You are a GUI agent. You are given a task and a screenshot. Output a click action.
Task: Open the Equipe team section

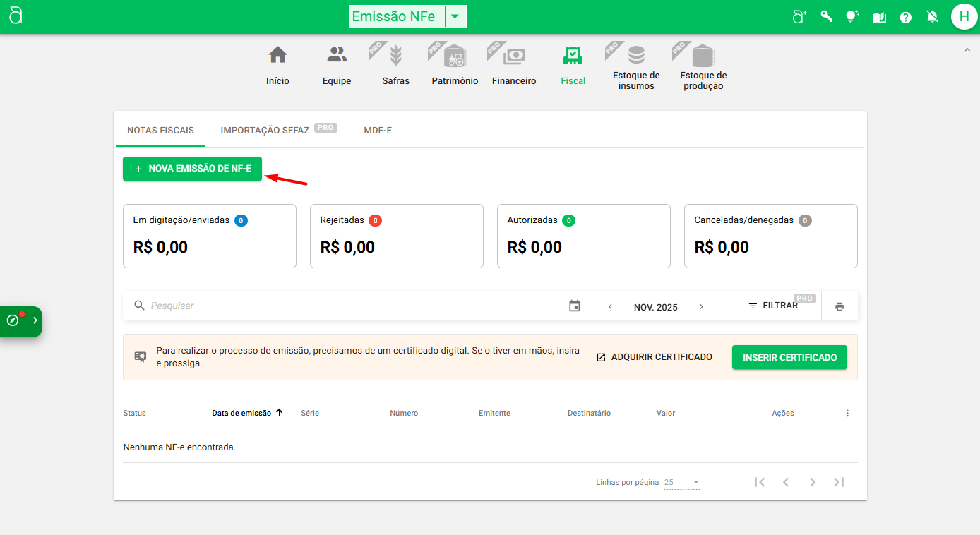tap(337, 65)
